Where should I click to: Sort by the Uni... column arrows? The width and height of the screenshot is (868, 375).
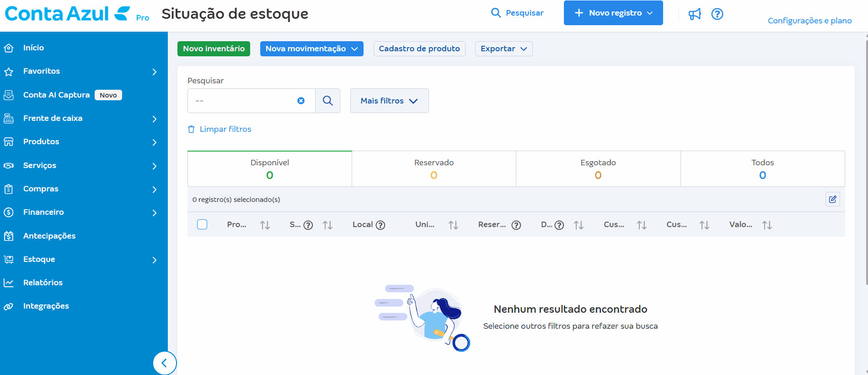coord(453,225)
